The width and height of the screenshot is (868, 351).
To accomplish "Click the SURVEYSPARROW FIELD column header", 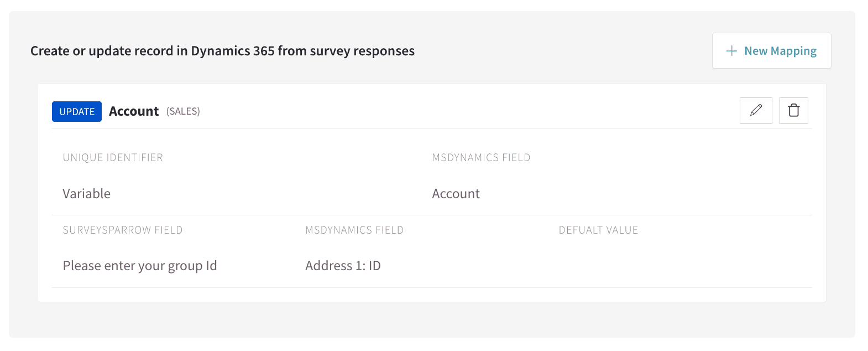I will 123,230.
